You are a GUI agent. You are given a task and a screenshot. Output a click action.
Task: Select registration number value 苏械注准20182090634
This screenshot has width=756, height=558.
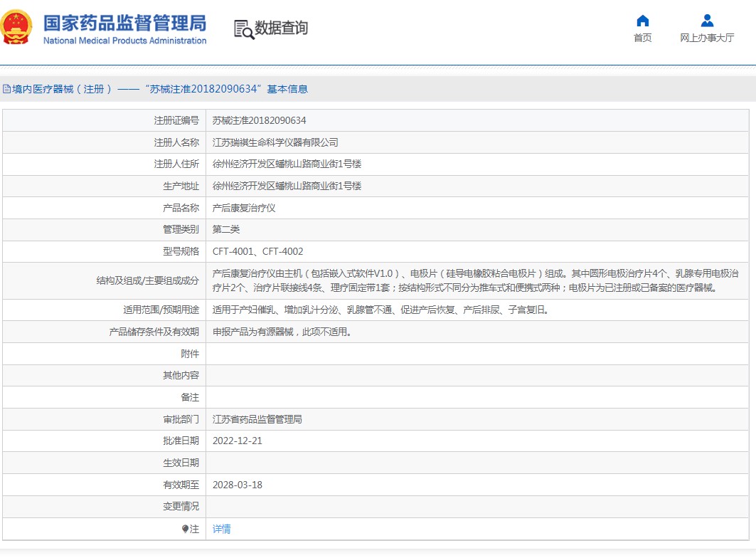(x=259, y=120)
